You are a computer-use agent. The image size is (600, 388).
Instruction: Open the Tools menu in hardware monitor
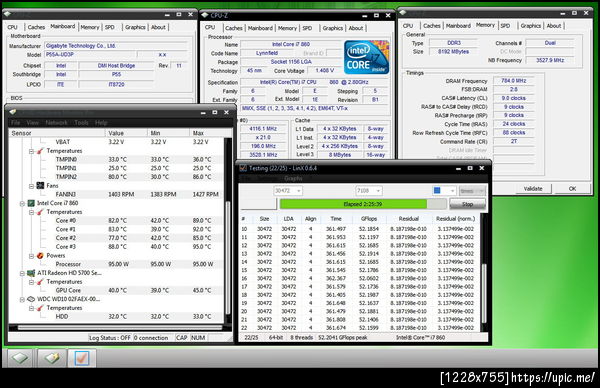pos(81,122)
